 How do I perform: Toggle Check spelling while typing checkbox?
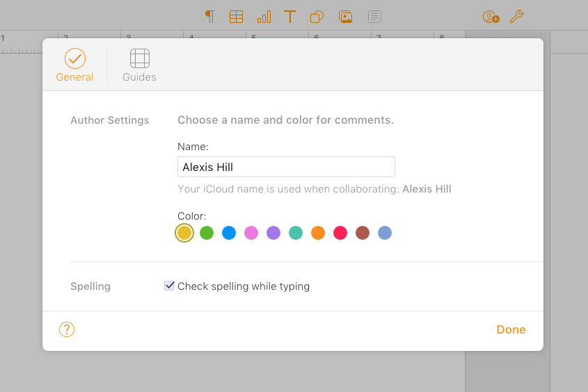[169, 286]
